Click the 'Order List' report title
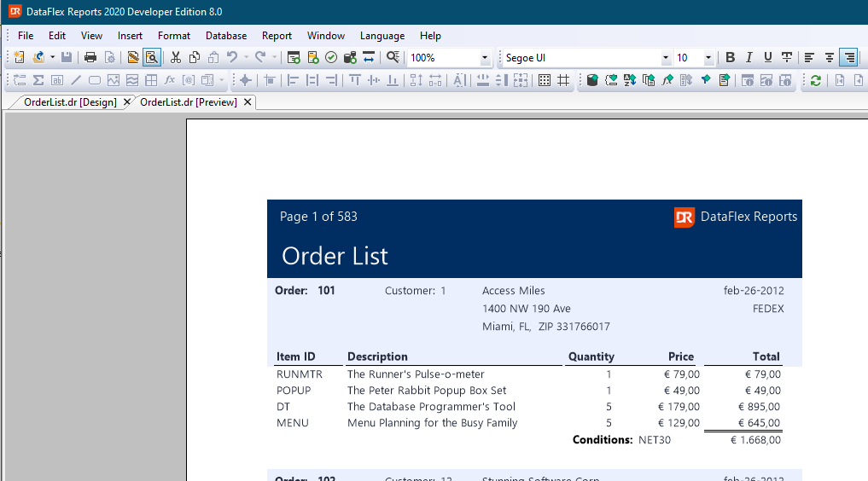Viewport: 868px width, 481px height. point(335,256)
